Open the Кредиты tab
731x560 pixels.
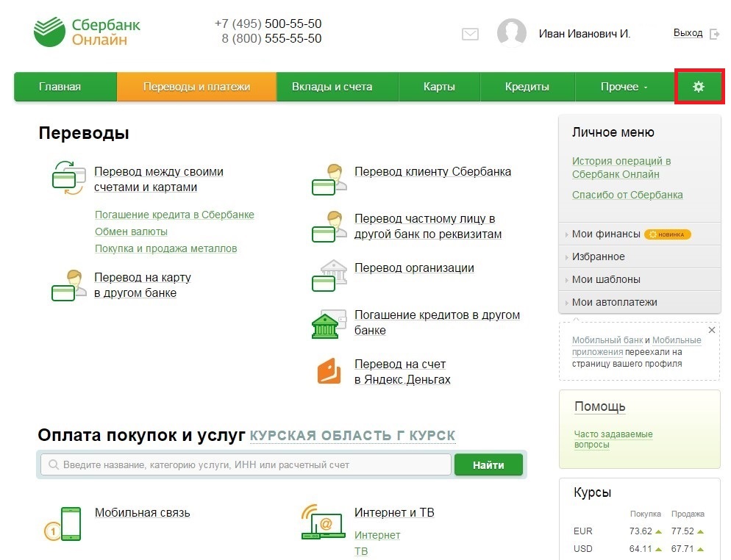point(527,87)
